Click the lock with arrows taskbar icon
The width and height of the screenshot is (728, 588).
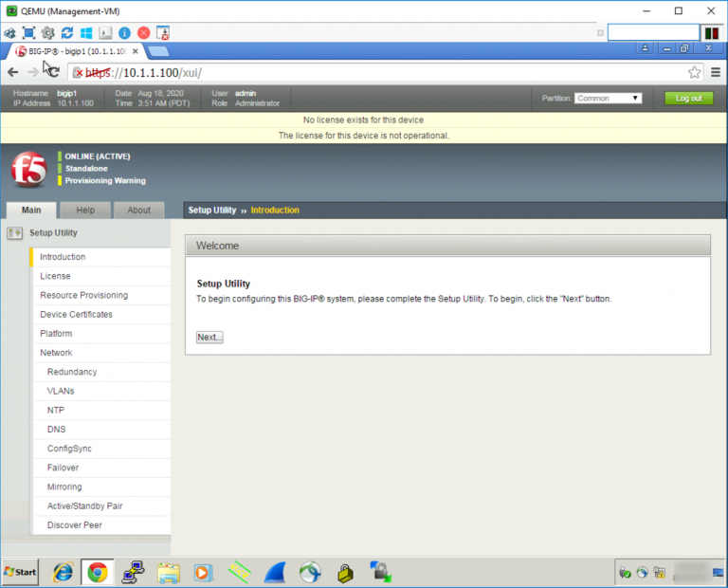point(381,572)
